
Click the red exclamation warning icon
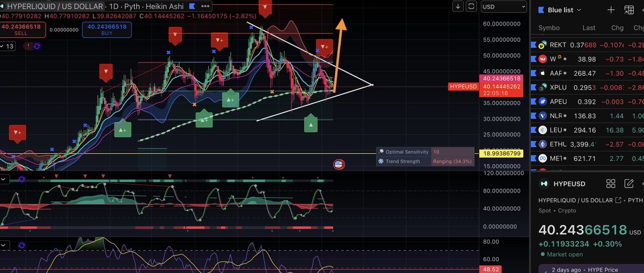[28, 47]
